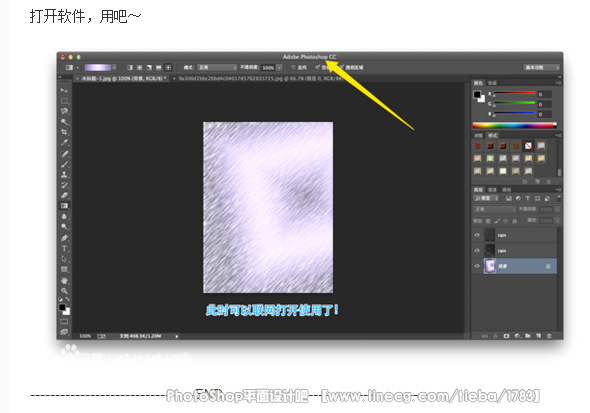This screenshot has height=413, width=590.
Task: Change screen mode from toolbox bottom
Action: (64, 332)
